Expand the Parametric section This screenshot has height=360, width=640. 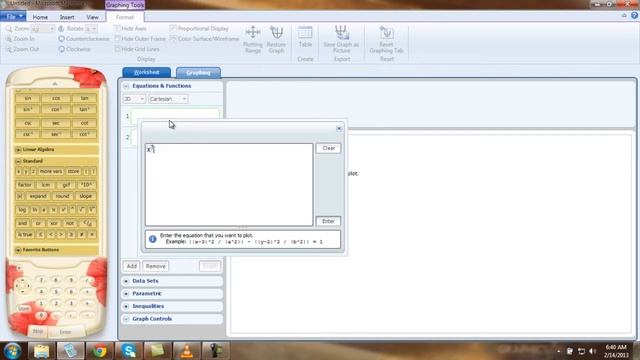(x=126, y=294)
